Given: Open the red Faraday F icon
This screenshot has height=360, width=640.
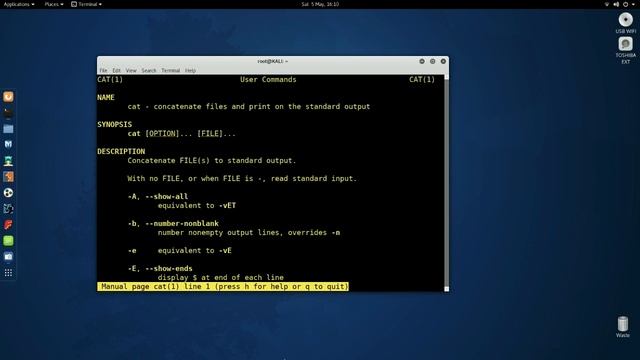Looking at the screenshot, I should 8,224.
